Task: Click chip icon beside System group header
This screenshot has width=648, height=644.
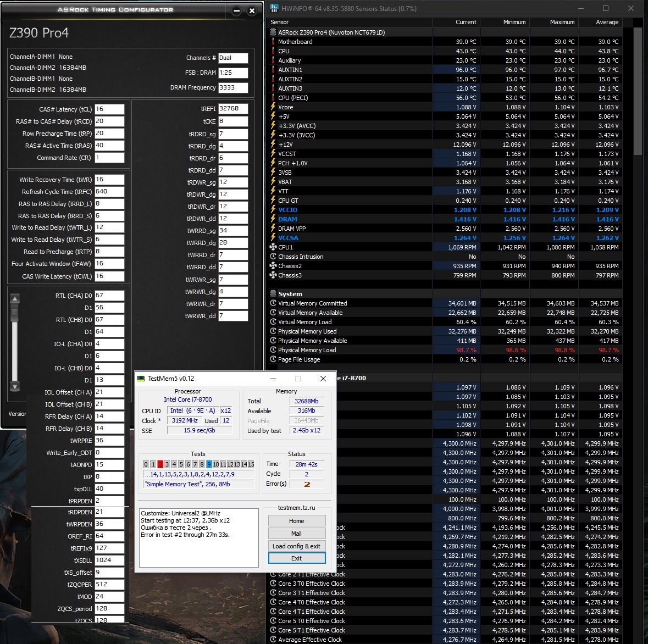Action: tap(273, 294)
